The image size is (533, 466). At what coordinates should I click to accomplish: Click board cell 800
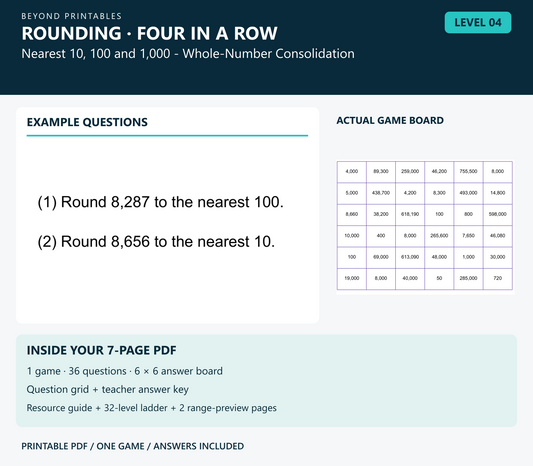(468, 214)
